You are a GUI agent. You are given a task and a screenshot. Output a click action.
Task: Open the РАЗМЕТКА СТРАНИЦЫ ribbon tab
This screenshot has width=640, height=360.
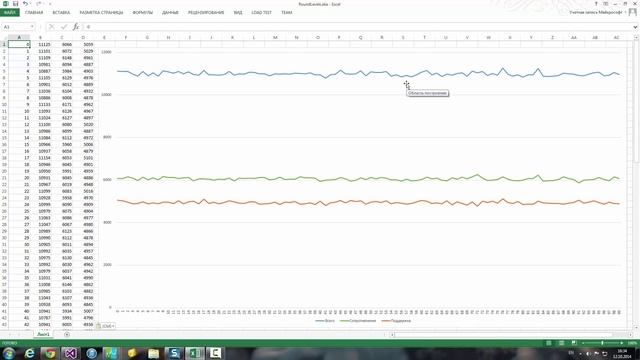101,13
